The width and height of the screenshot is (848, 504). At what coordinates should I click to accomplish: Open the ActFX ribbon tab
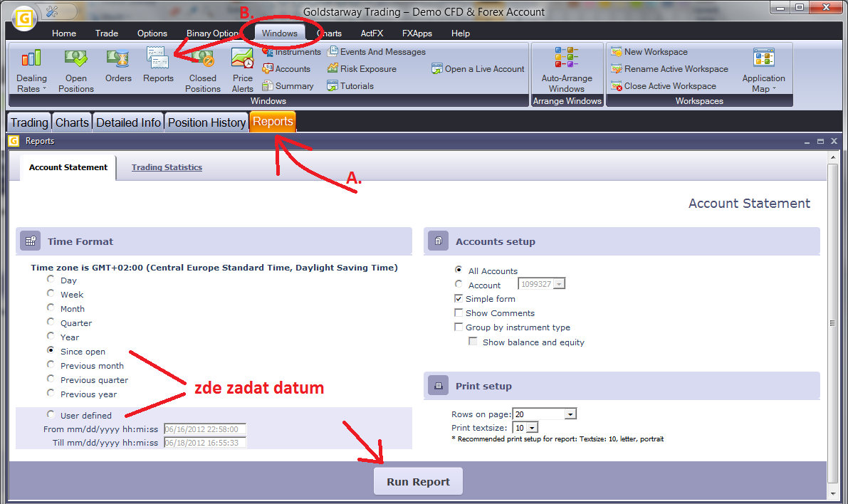[x=372, y=33]
